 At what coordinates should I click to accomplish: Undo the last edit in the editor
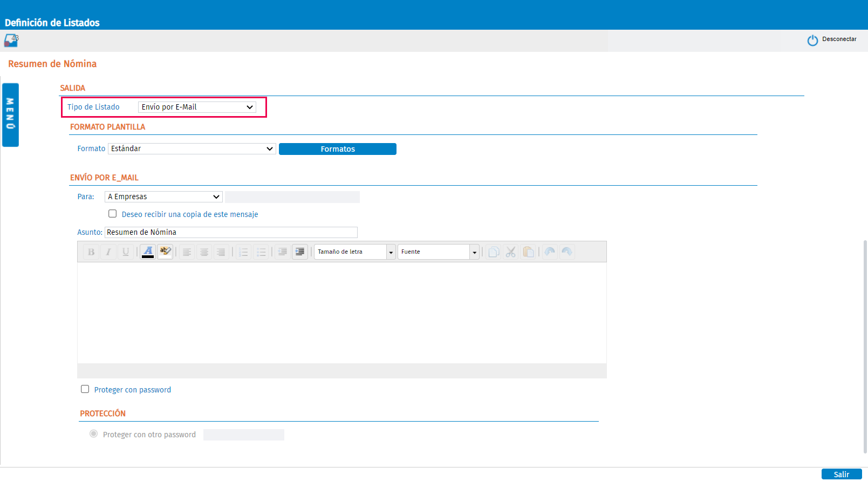point(550,252)
